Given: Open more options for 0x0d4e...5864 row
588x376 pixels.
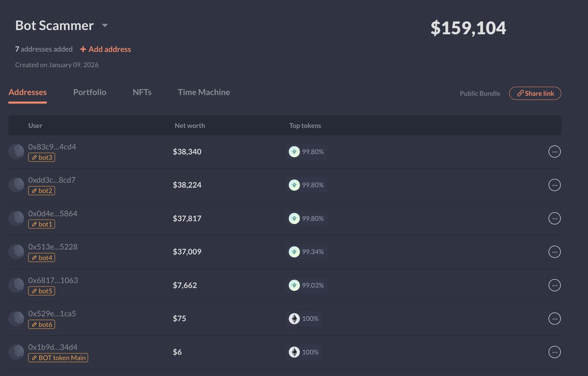Looking at the screenshot, I should point(554,218).
